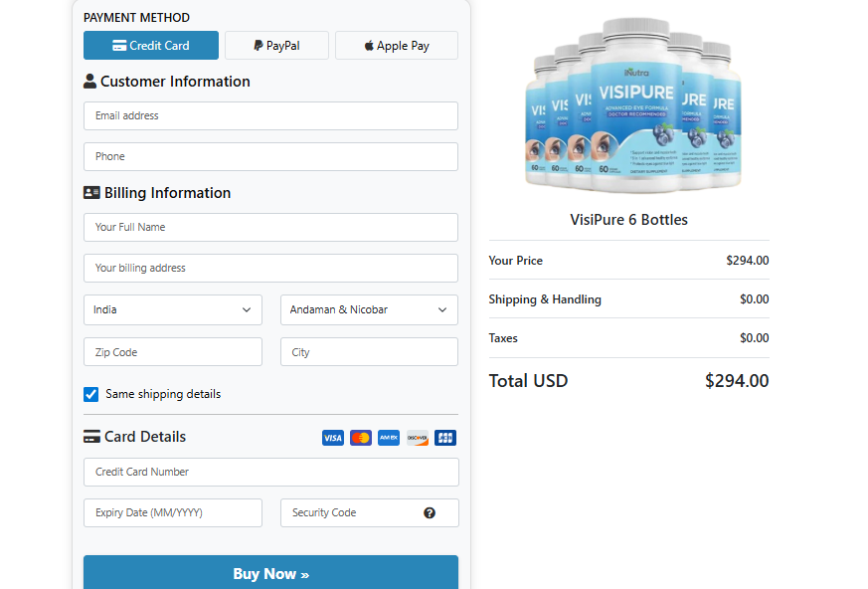Viewport: 868px width, 589px height.
Task: Select the Credit Card payment tab
Action: point(150,46)
